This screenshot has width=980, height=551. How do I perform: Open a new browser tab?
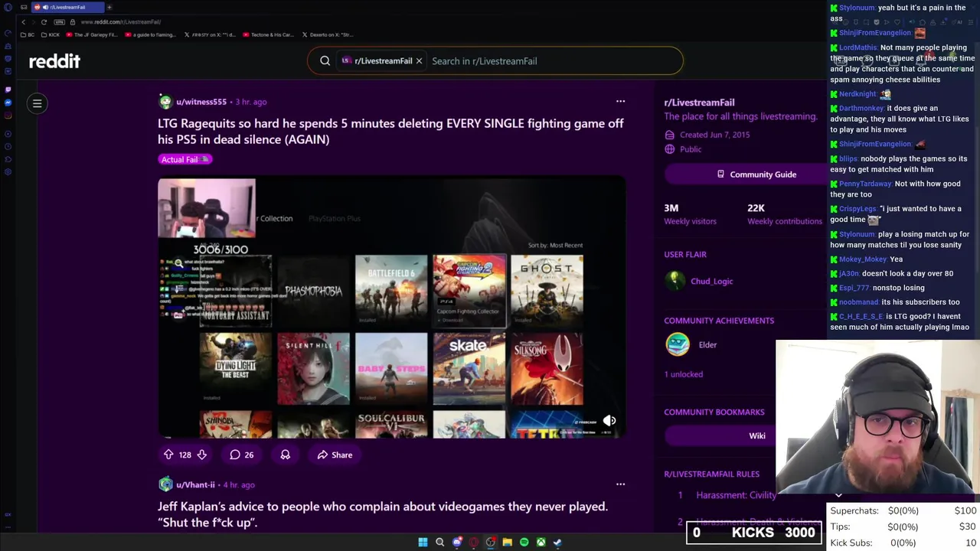[109, 7]
